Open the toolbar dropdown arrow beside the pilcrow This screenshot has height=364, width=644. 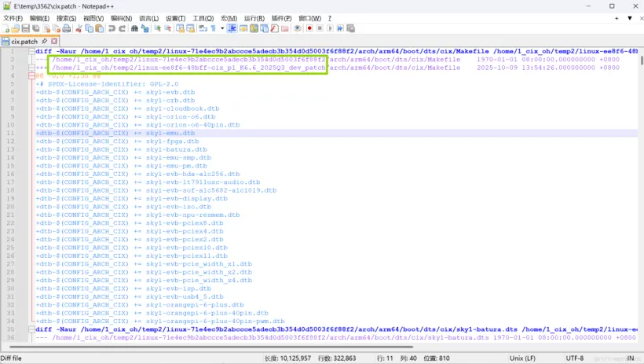221,28
